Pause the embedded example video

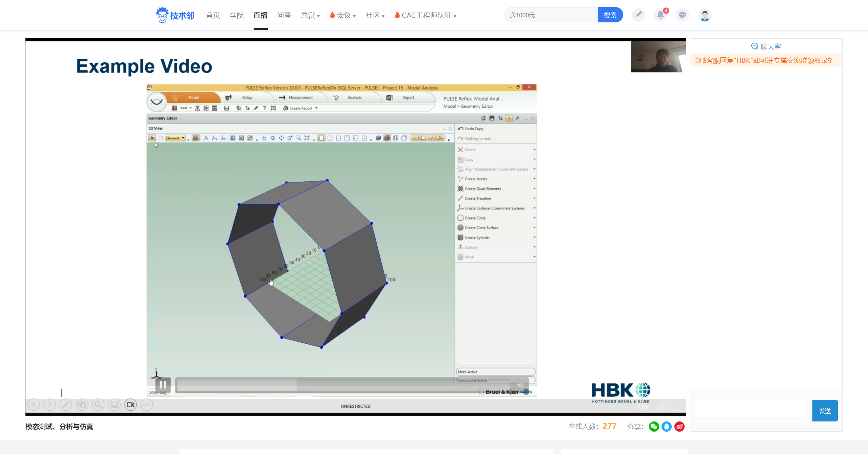[163, 385]
